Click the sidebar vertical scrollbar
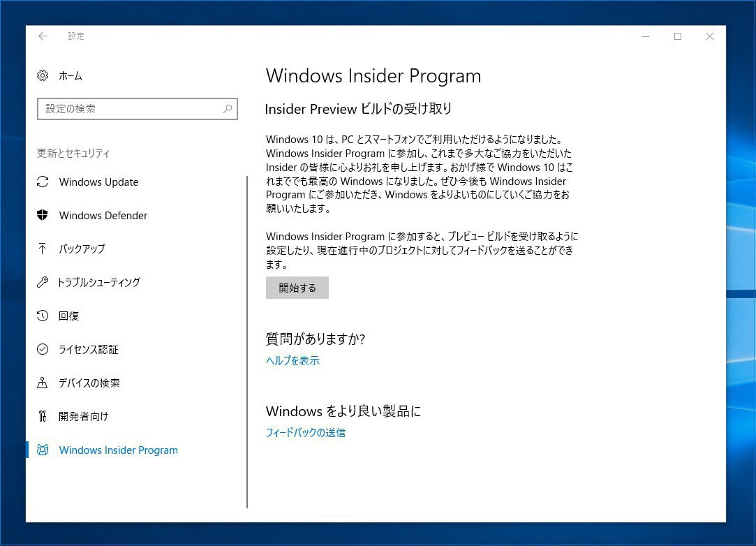Image resolution: width=756 pixels, height=546 pixels. coord(247,342)
